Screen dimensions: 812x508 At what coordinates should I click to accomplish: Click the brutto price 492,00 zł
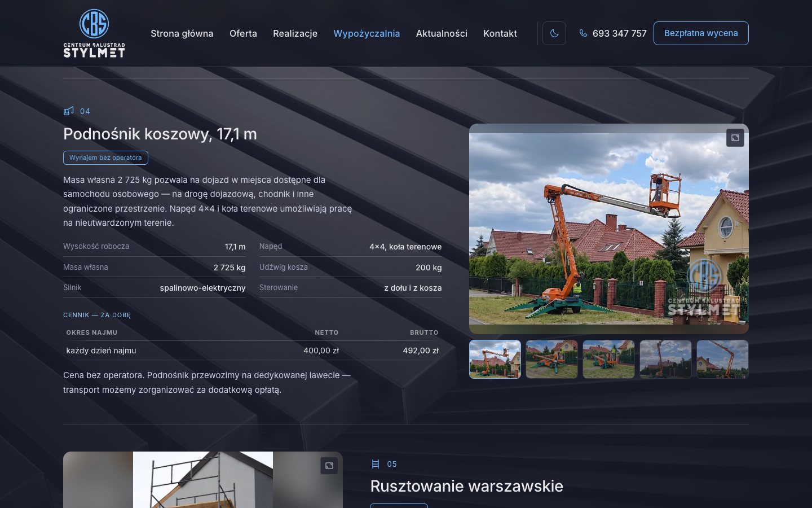(x=421, y=351)
